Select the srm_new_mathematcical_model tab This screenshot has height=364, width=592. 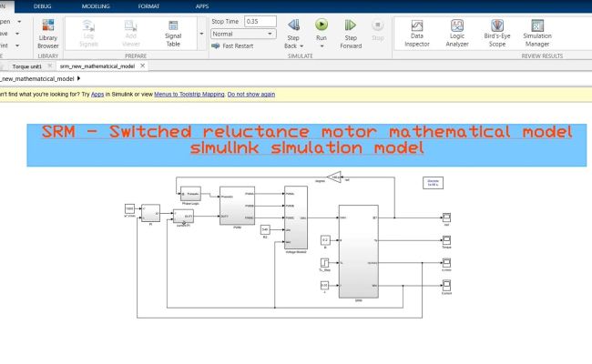coord(97,66)
